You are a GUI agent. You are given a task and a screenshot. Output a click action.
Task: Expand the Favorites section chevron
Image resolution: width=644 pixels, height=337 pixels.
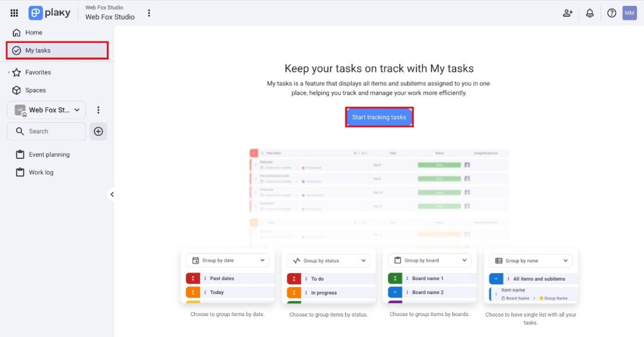coord(8,72)
